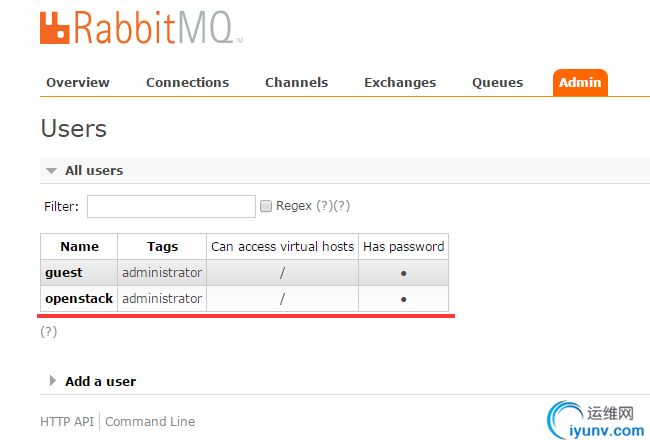650x447 pixels.
Task: Click the help (?) below users table
Action: [x=49, y=332]
